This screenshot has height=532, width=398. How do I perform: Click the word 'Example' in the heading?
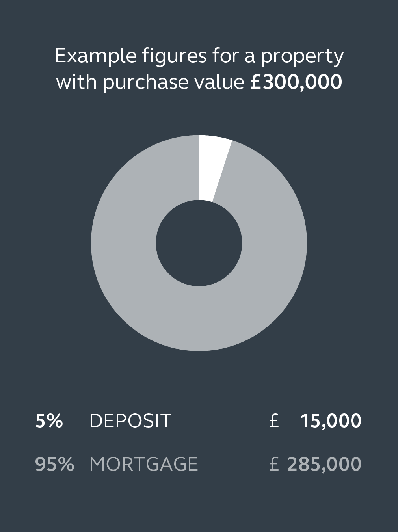click(x=96, y=56)
